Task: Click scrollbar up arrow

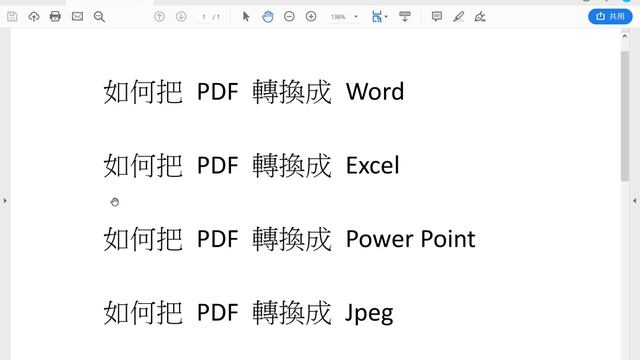Action: (x=625, y=36)
